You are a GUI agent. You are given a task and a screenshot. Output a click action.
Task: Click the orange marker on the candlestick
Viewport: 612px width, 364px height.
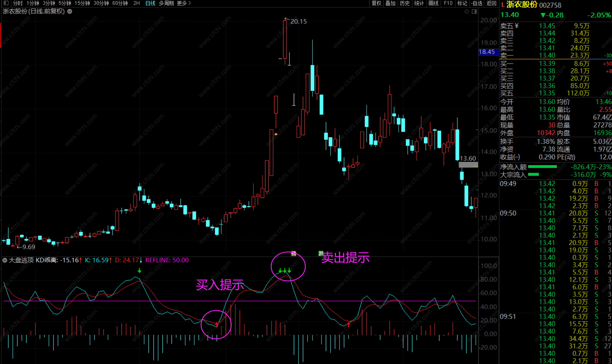276,134
